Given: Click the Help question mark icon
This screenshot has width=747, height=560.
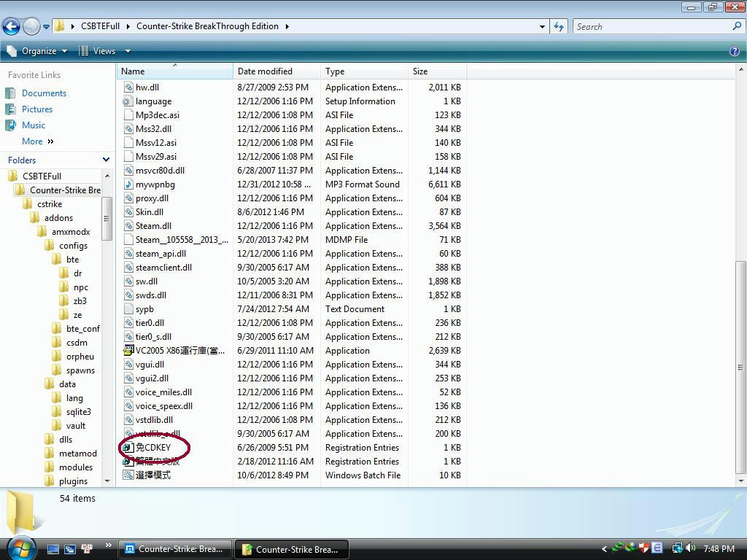Looking at the screenshot, I should point(734,51).
